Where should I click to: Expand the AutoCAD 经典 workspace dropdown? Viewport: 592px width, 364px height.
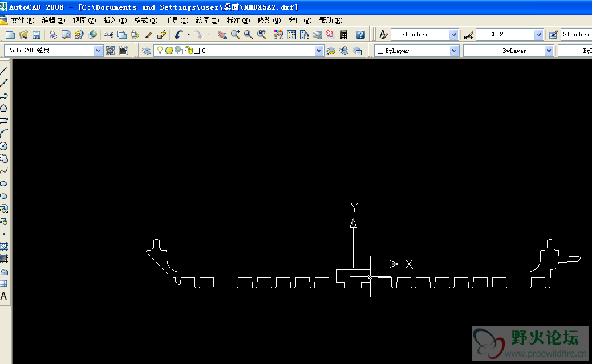click(98, 51)
